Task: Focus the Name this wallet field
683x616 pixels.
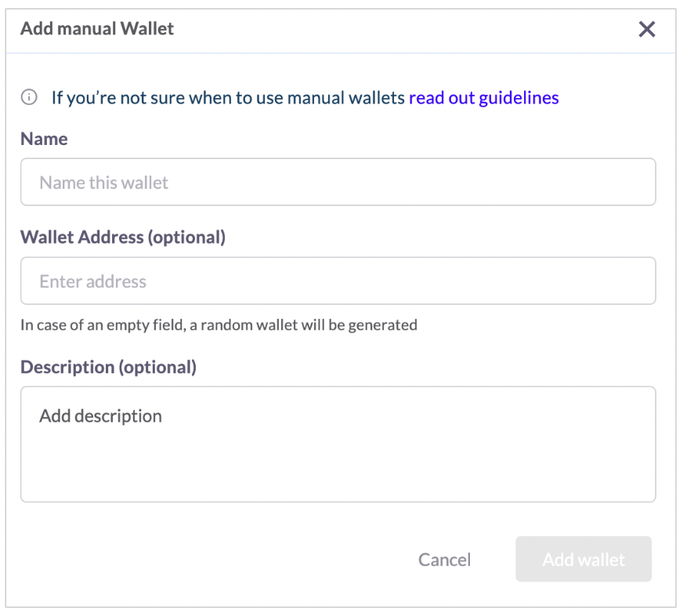Action: coord(338,183)
